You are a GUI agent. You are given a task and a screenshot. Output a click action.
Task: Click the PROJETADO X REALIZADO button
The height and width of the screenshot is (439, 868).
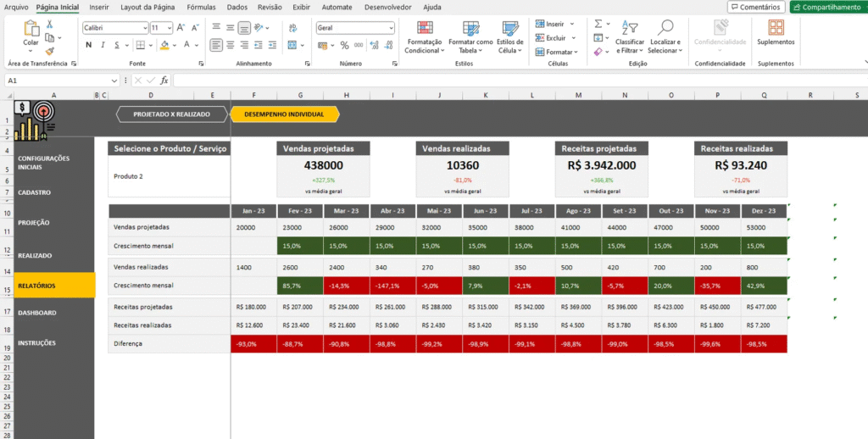[171, 114]
